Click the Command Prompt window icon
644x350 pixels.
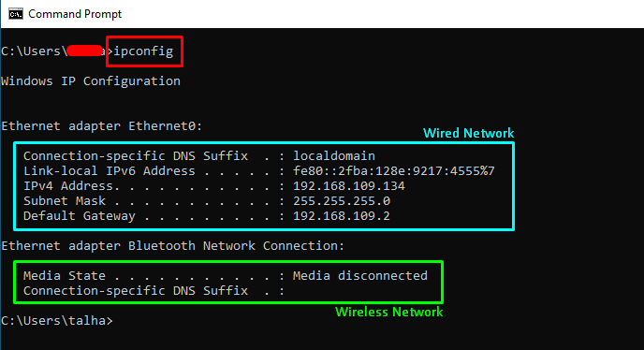[x=16, y=14]
